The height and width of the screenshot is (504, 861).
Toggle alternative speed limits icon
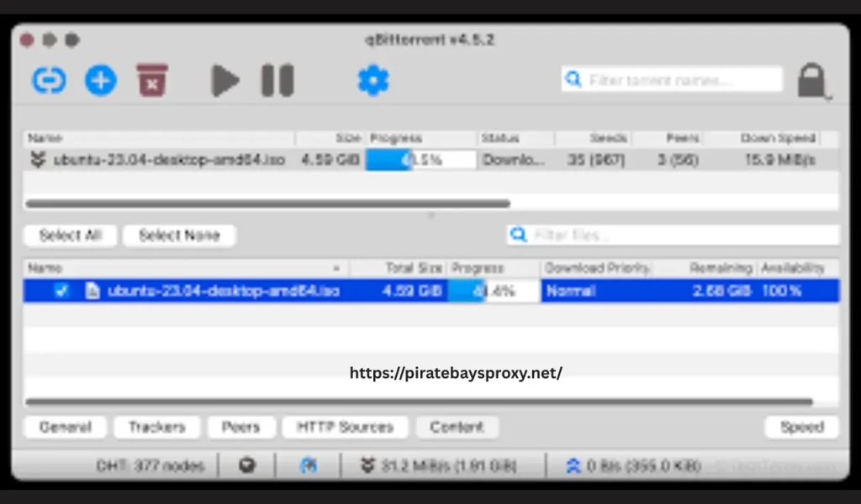(309, 465)
